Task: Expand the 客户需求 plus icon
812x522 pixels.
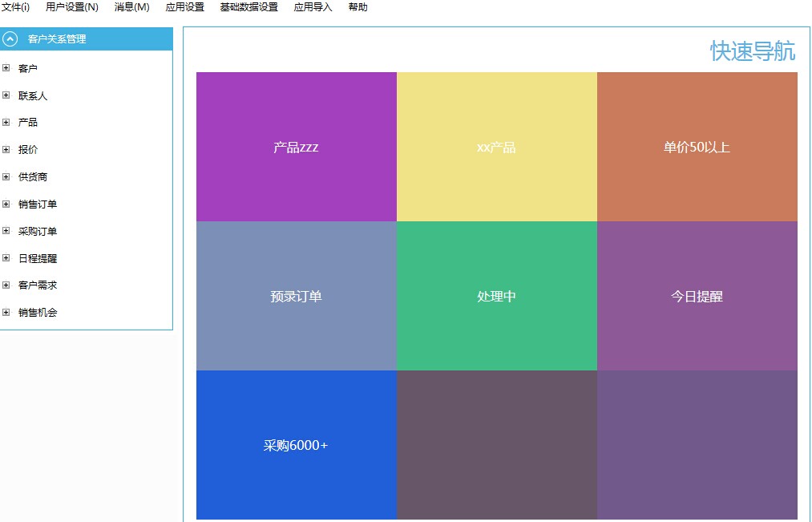Action: click(6, 285)
